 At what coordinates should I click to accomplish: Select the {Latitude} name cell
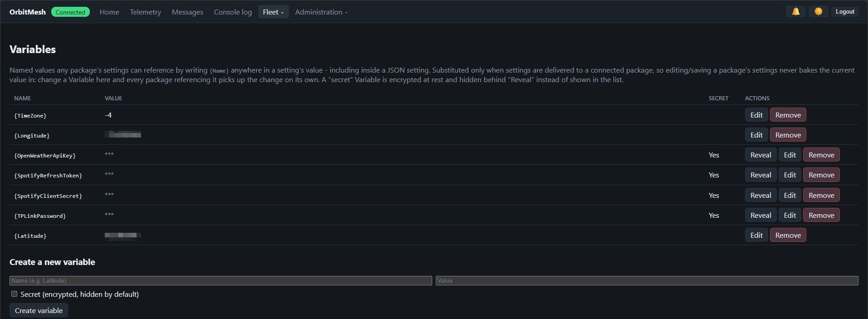[x=30, y=236]
